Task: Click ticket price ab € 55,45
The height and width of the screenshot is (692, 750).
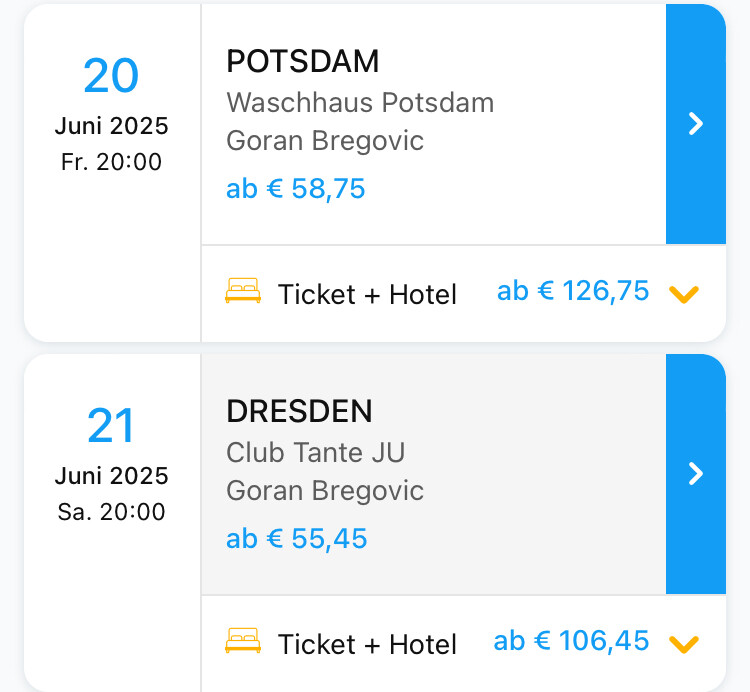Action: click(297, 538)
